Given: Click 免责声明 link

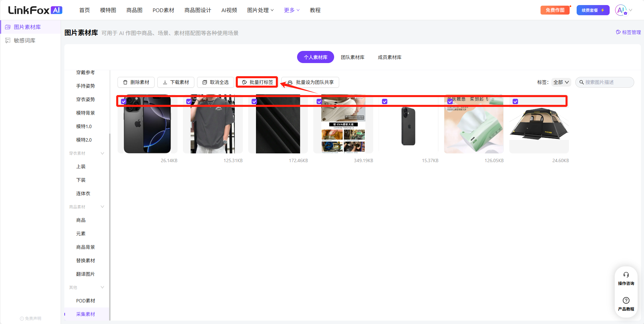Looking at the screenshot, I should click(x=33, y=319).
